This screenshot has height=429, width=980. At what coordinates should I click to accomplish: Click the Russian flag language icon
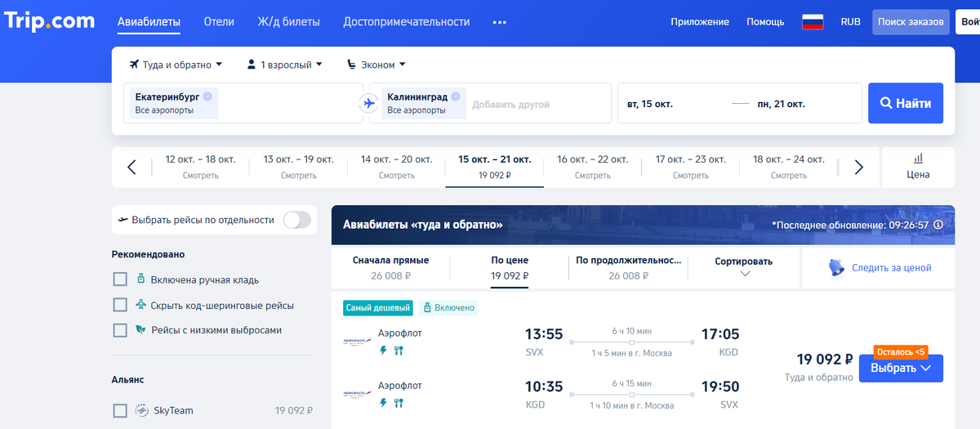coord(812,22)
